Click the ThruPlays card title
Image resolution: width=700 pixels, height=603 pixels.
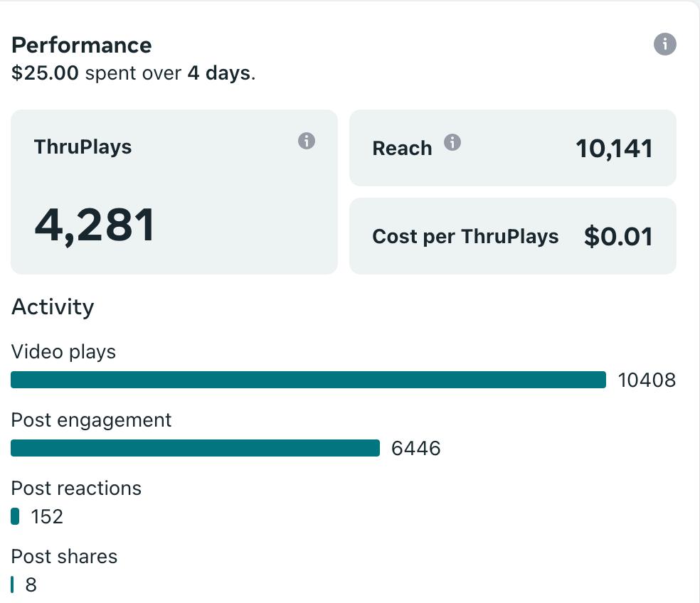pyautogui.click(x=83, y=147)
